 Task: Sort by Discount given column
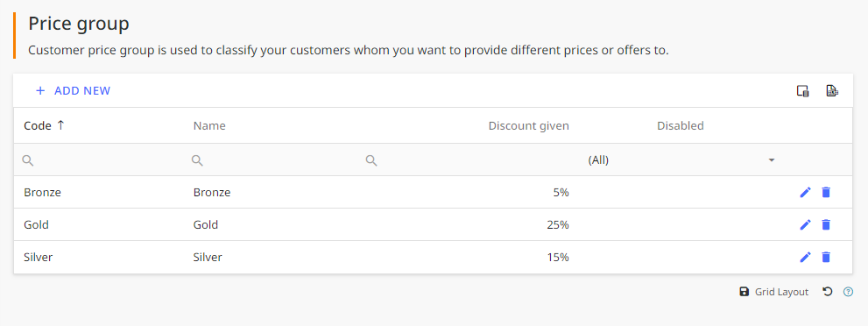tap(529, 125)
